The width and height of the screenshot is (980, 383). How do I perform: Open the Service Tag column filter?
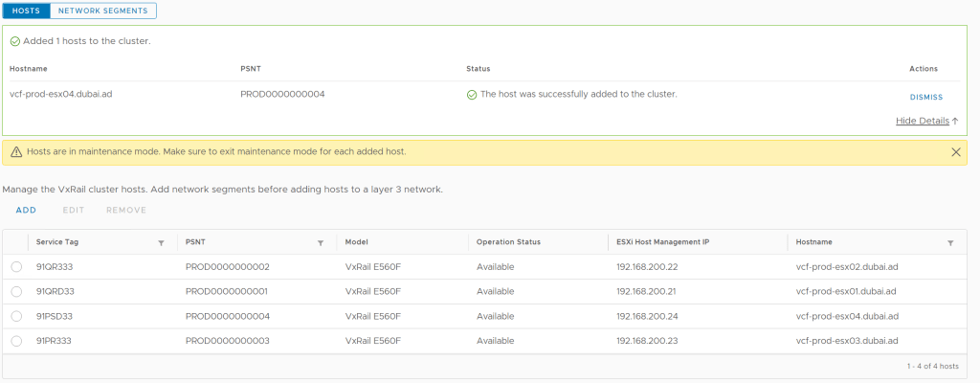coord(161,243)
